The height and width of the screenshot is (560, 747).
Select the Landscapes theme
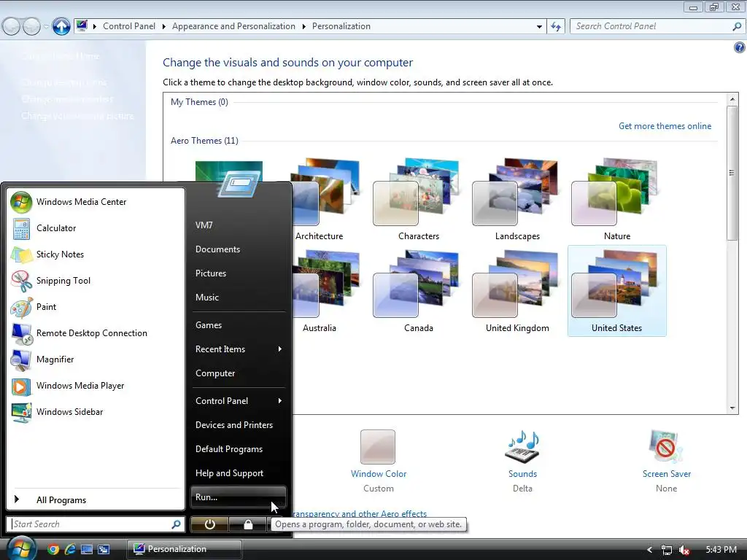[517, 200]
